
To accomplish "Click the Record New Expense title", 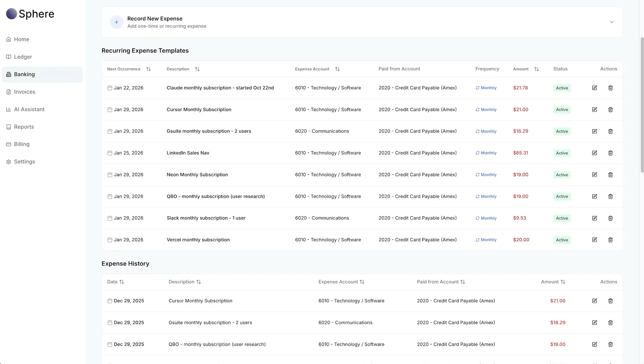I will (x=155, y=19).
